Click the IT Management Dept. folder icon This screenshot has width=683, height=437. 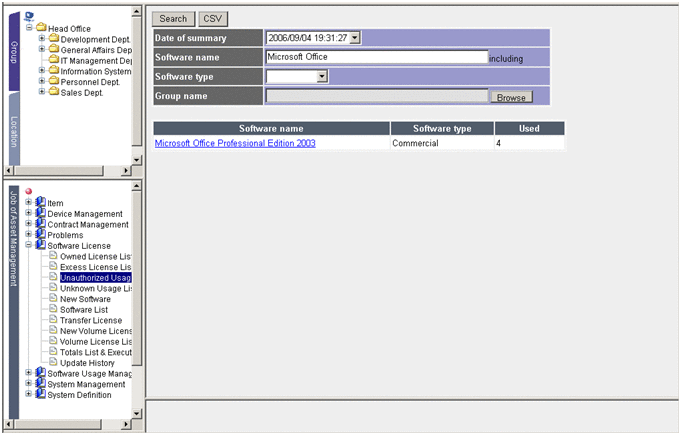click(54, 59)
